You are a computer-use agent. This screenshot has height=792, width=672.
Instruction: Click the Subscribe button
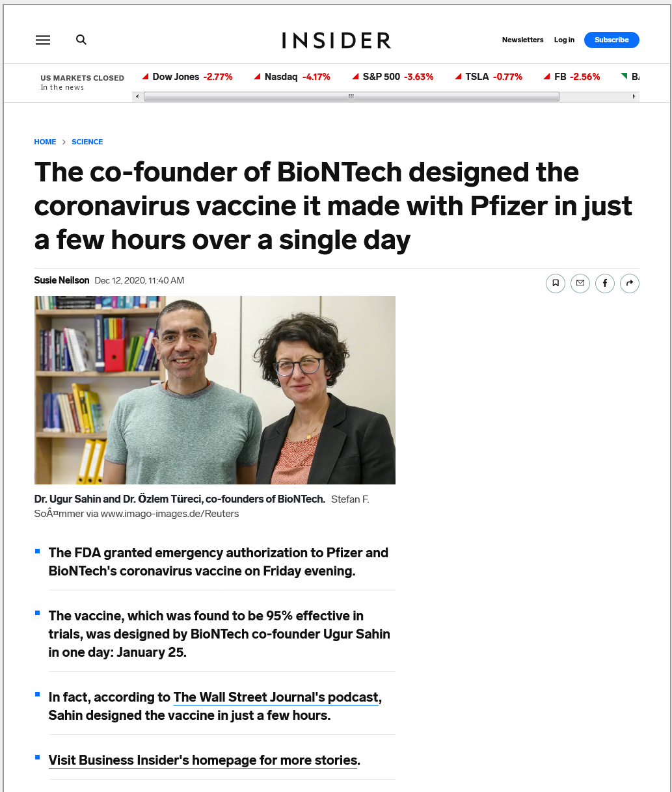[x=612, y=40]
